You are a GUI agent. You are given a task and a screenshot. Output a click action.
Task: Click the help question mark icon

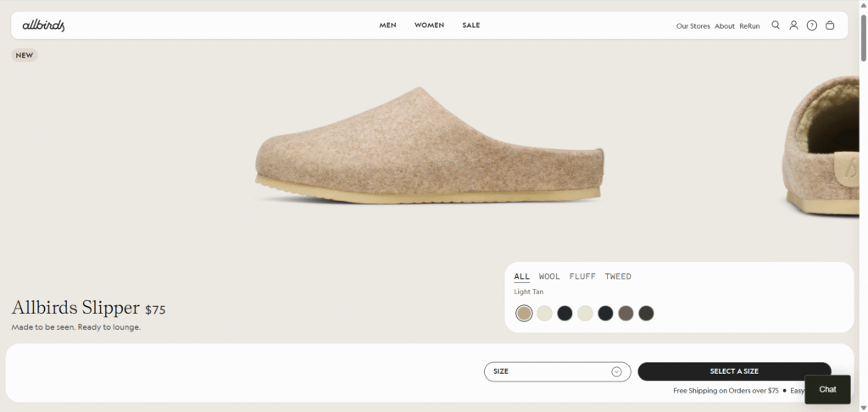811,25
